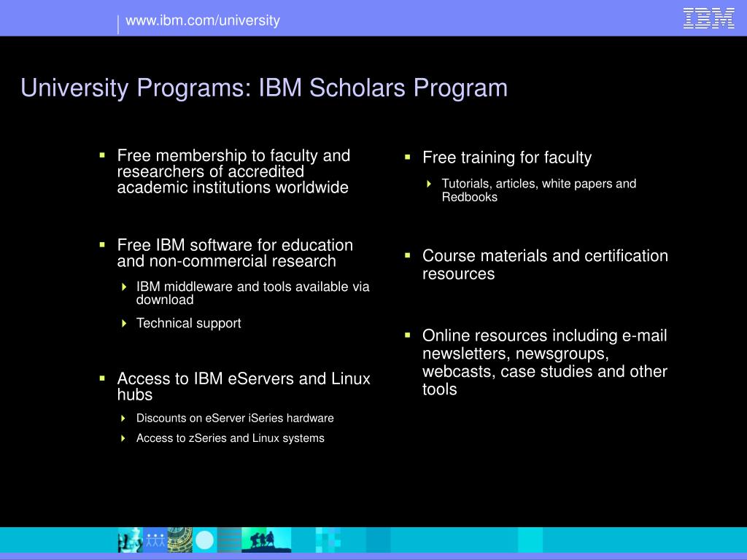Select 'Access to IBM eServers and Linux hubs'
Image resolution: width=747 pixels, height=560 pixels.
click(x=244, y=386)
